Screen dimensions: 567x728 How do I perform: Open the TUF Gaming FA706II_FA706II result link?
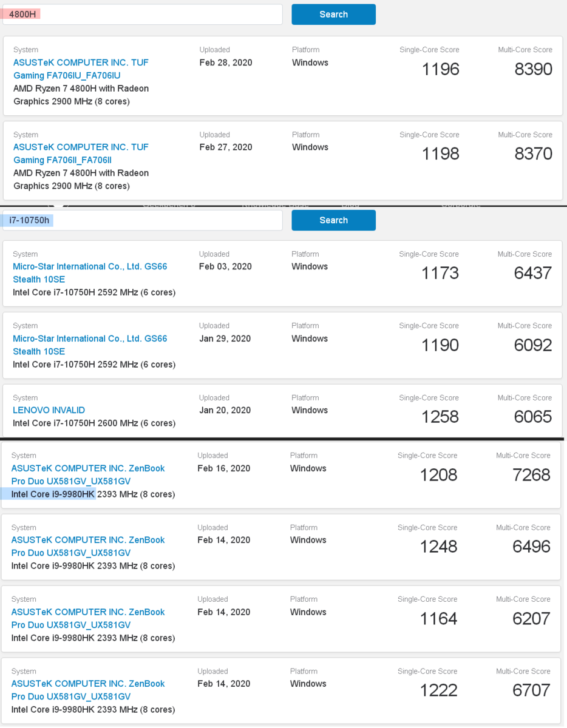point(81,153)
